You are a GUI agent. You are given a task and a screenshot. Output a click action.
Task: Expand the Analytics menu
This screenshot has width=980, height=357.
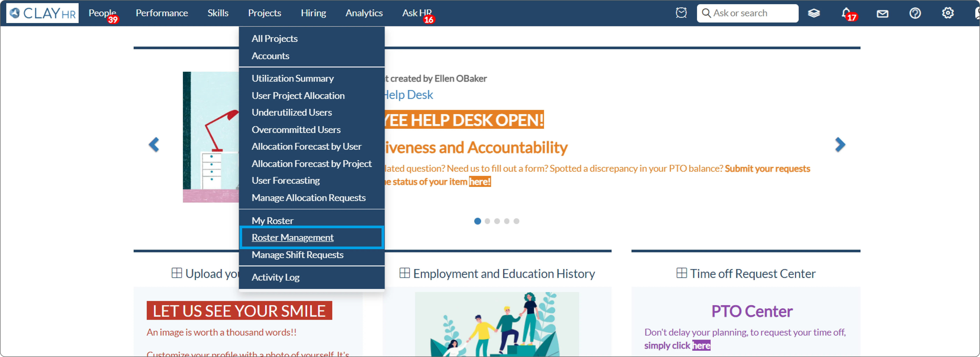pos(364,13)
